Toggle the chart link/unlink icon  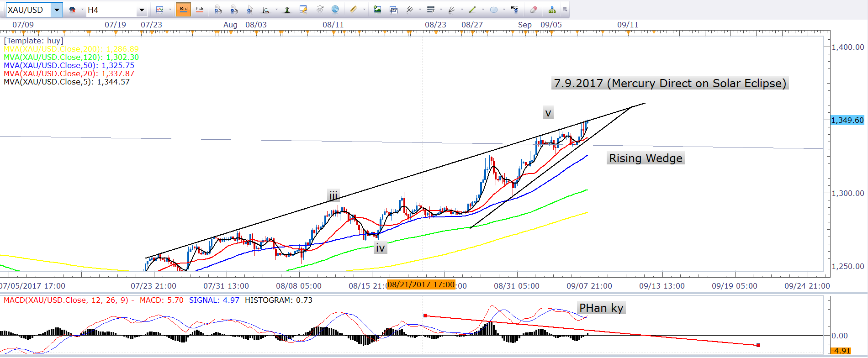pyautogui.click(x=72, y=10)
